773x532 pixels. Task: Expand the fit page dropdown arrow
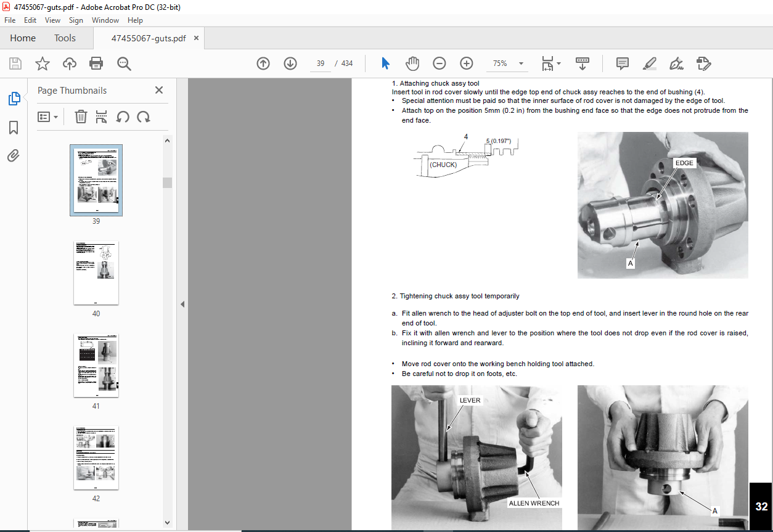pyautogui.click(x=559, y=63)
